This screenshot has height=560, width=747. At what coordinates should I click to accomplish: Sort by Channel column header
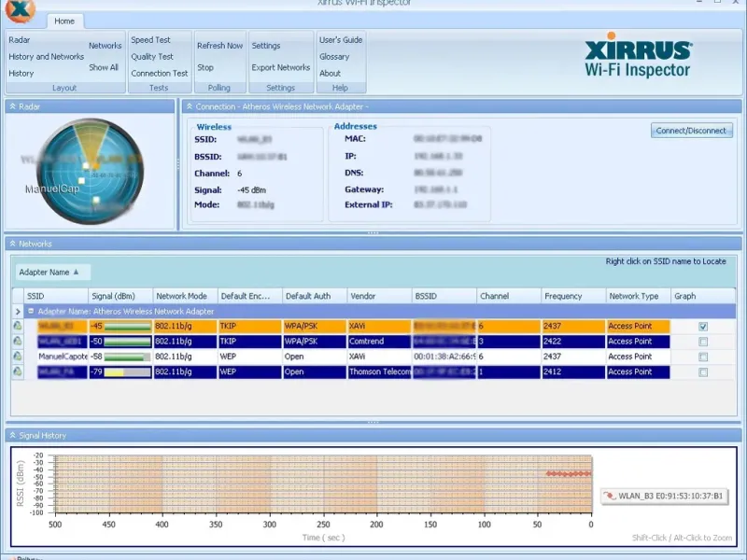pos(509,296)
